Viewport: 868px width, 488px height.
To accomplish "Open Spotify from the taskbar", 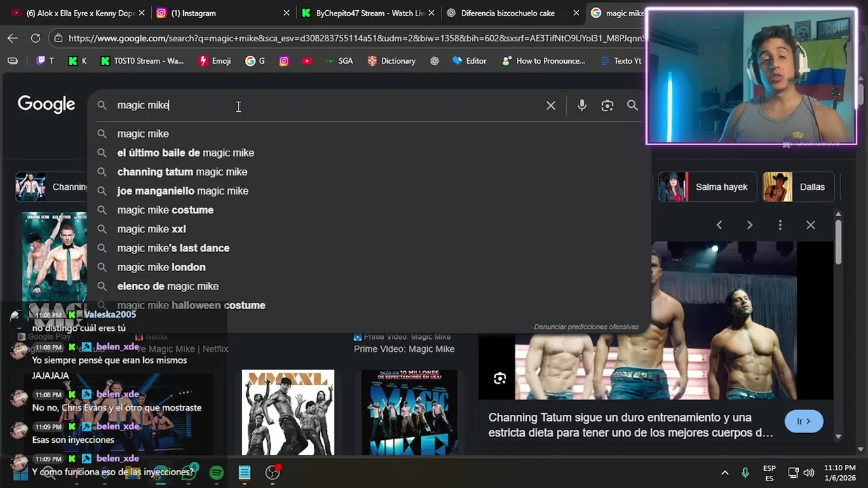I will click(216, 472).
